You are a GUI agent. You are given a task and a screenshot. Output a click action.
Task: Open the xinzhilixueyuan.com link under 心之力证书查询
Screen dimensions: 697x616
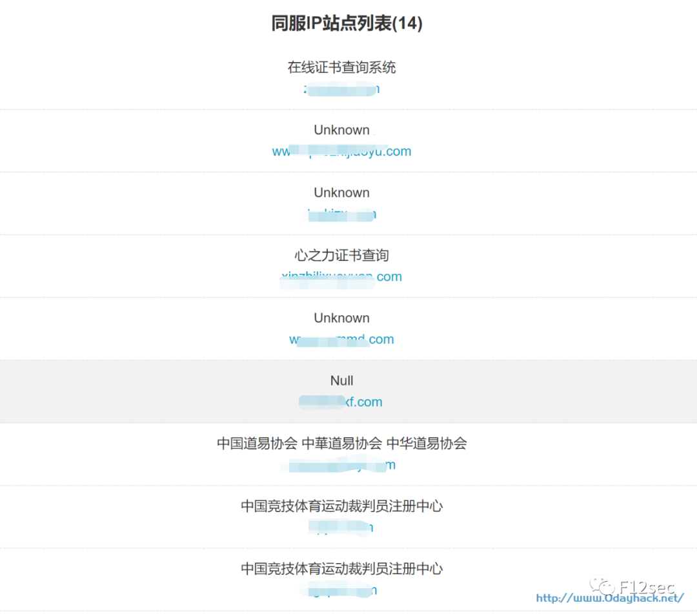pos(341,276)
